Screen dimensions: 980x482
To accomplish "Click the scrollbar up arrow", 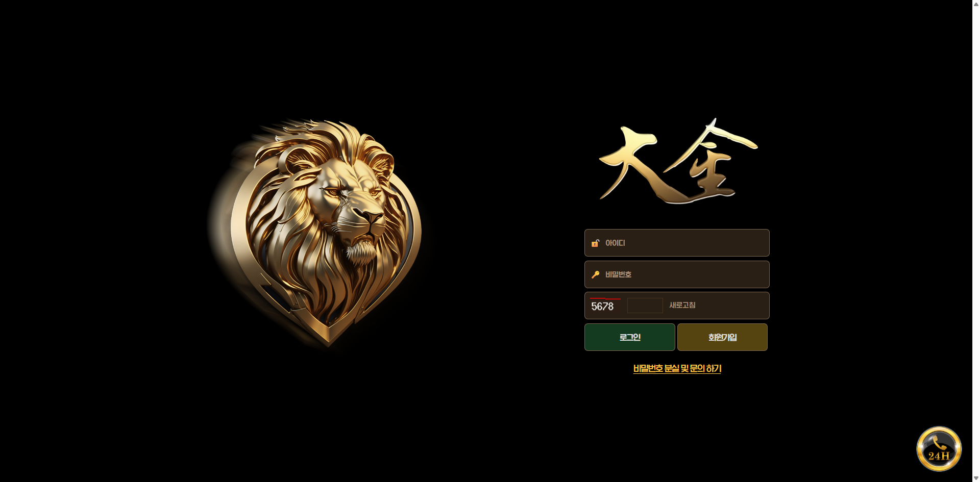I will 976,3.
